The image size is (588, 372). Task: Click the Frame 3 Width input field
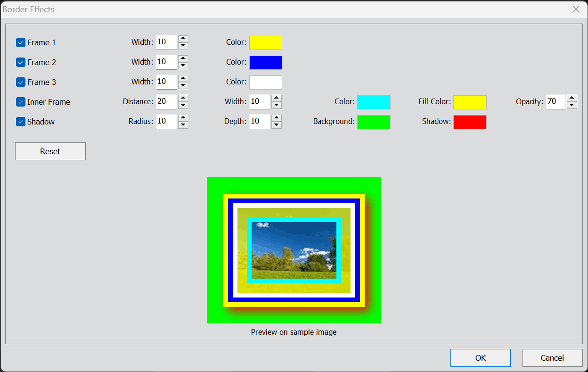tap(167, 82)
